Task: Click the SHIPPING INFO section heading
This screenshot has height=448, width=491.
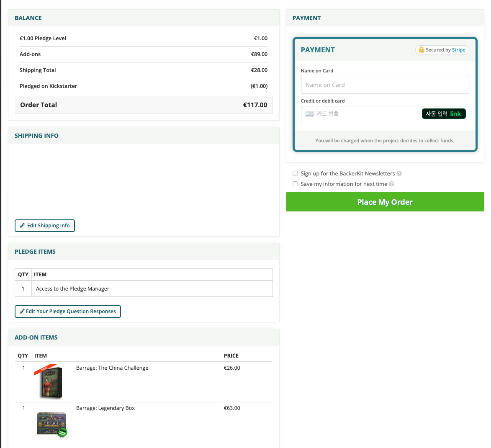Action: (37, 136)
